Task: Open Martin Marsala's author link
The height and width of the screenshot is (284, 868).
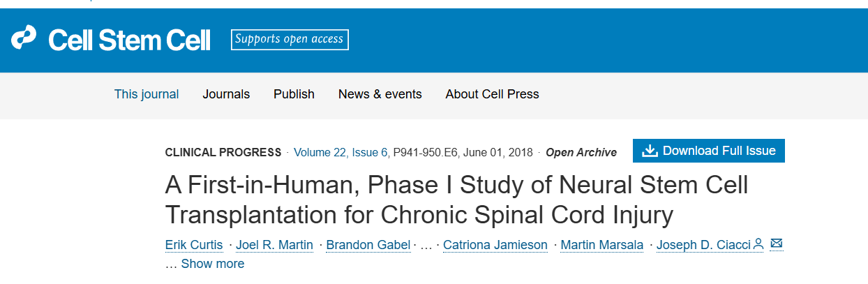Action: click(x=601, y=245)
